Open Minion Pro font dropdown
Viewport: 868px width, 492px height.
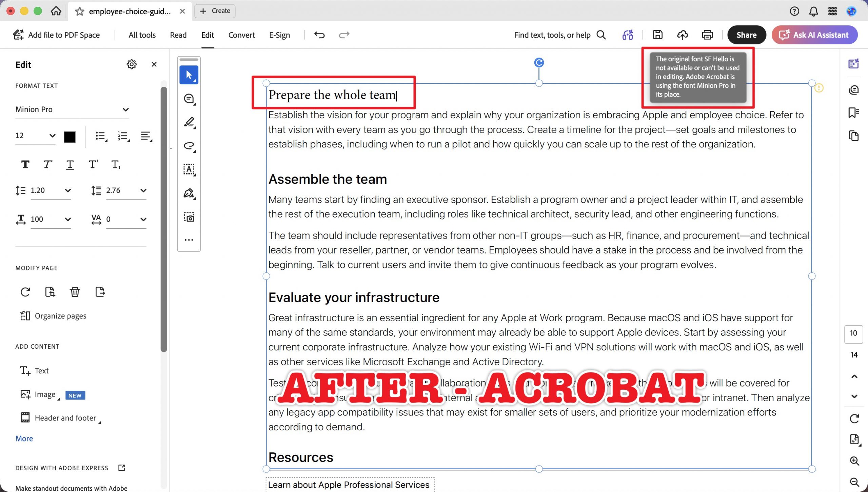tap(72, 109)
